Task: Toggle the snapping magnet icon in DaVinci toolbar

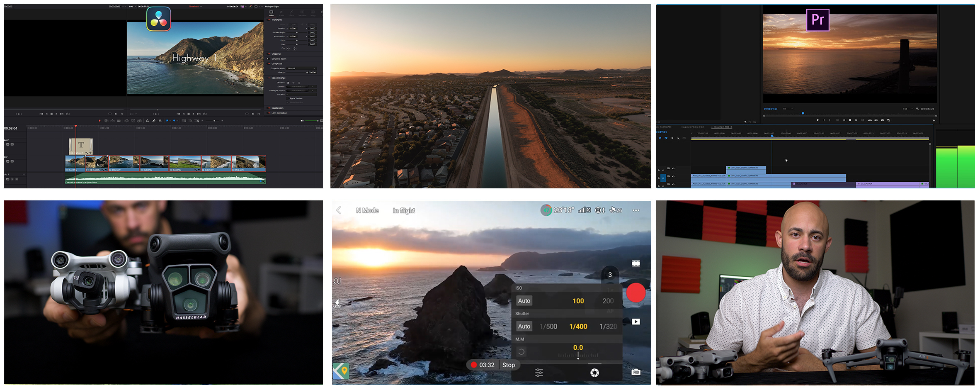Action: [148, 121]
